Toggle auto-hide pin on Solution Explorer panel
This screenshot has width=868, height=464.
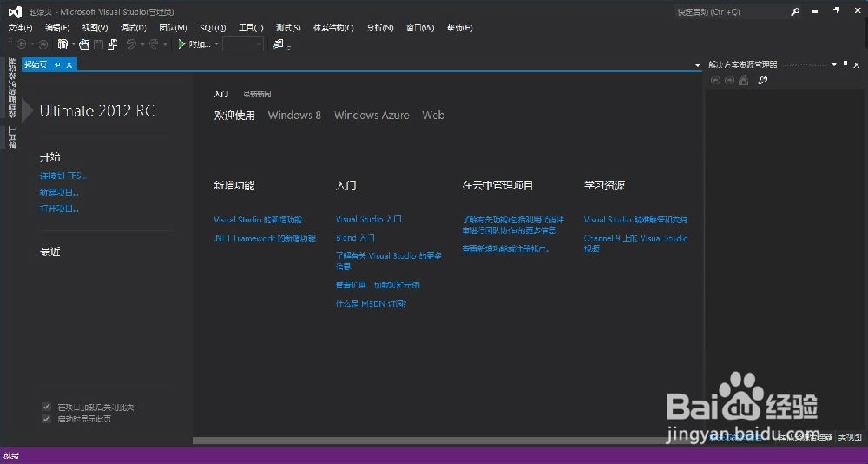pos(845,64)
